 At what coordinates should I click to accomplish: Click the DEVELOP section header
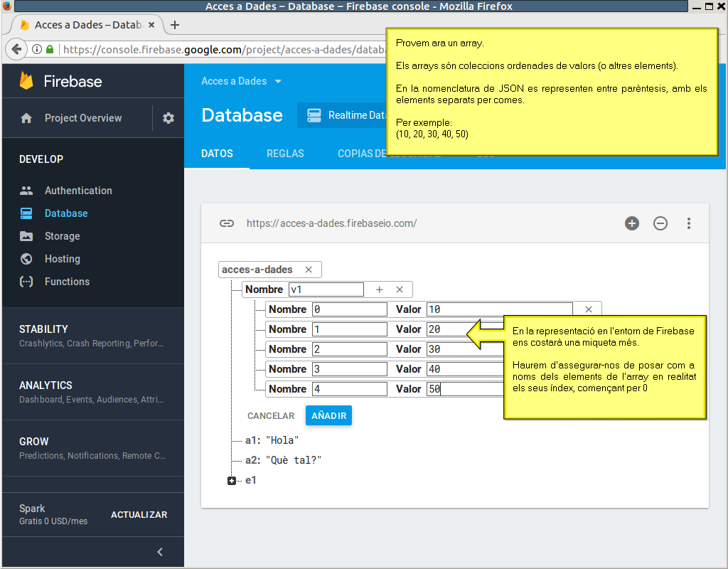point(41,159)
